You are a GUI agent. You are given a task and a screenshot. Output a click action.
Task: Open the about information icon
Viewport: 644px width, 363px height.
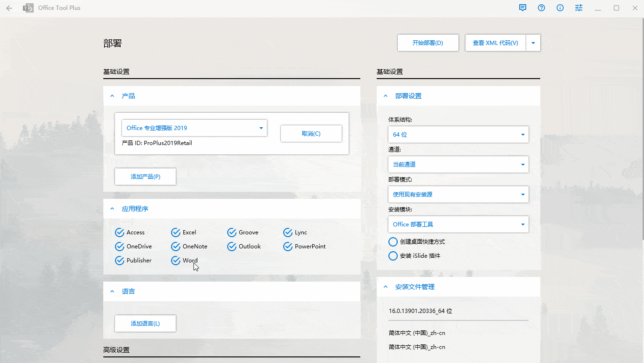pyautogui.click(x=560, y=8)
